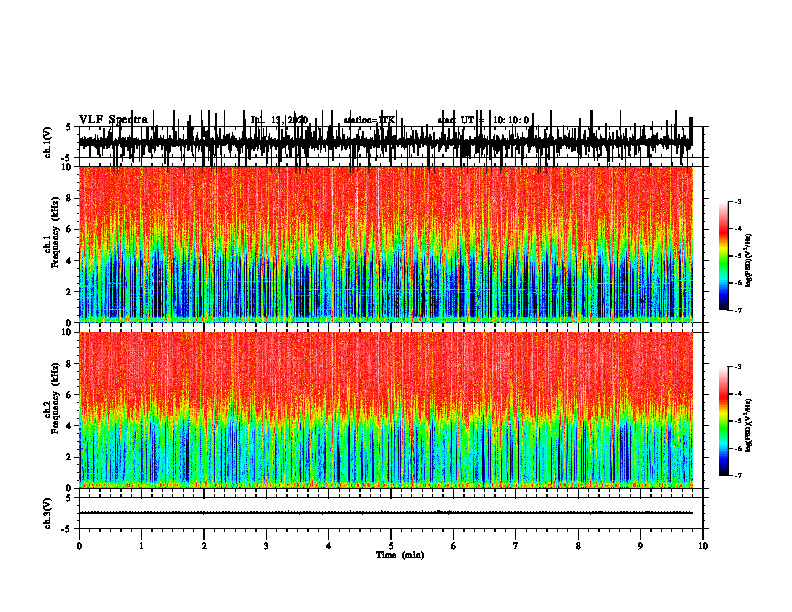Click the ch.1 frequency axis 6 kHz tick label

point(69,229)
